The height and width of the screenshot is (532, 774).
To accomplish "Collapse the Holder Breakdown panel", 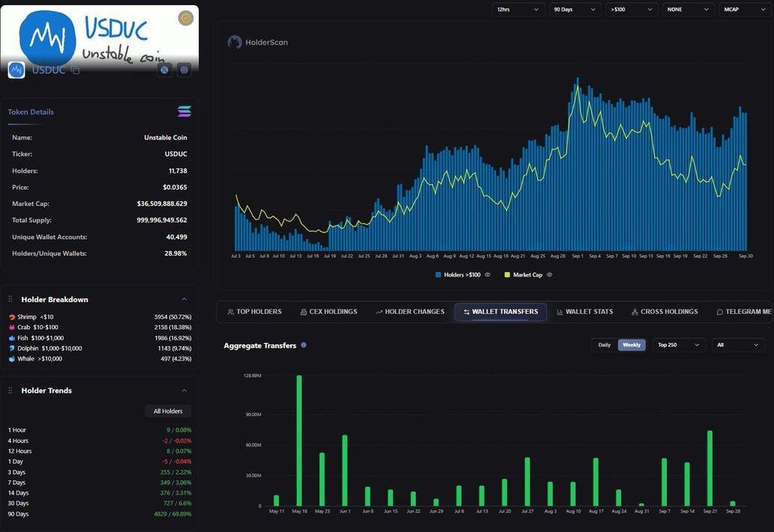I will click(184, 299).
